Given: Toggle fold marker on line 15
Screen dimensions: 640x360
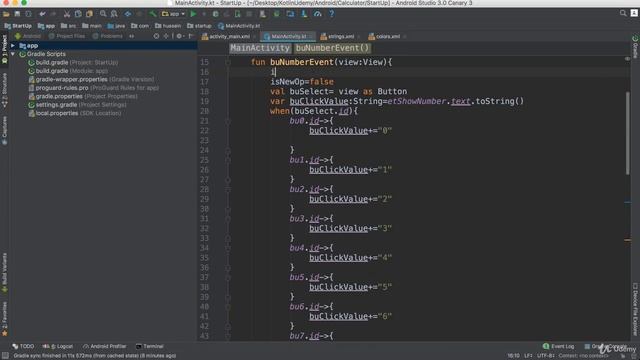Looking at the screenshot, I should click(228, 62).
